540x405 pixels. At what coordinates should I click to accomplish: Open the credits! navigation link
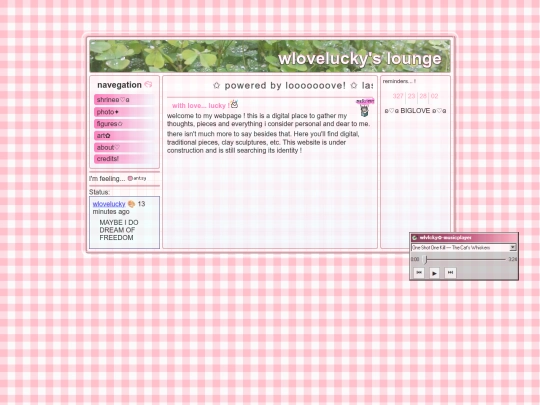click(124, 159)
